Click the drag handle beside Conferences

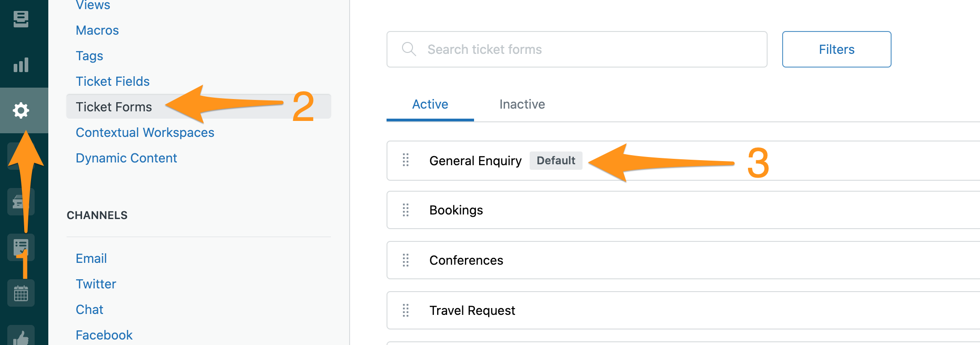[x=406, y=260]
